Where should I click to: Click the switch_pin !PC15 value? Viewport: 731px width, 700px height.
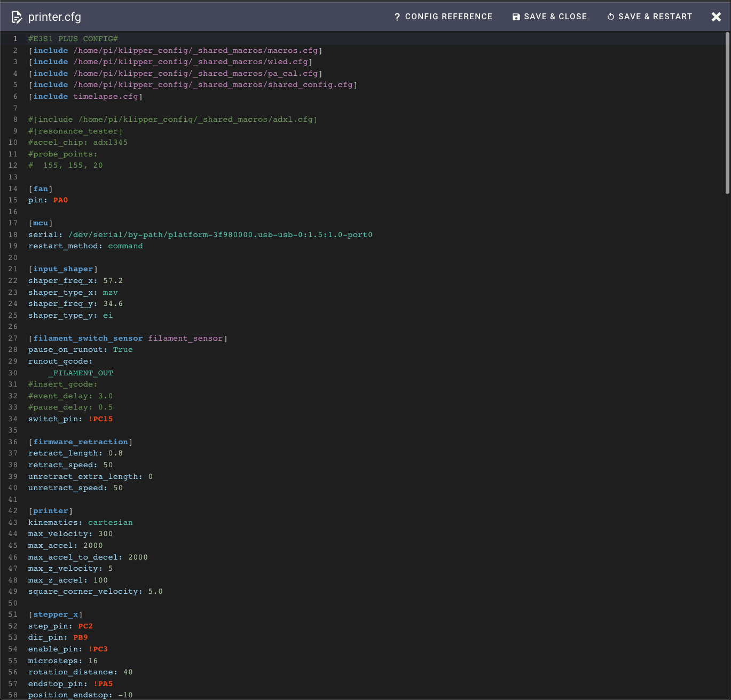(101, 419)
